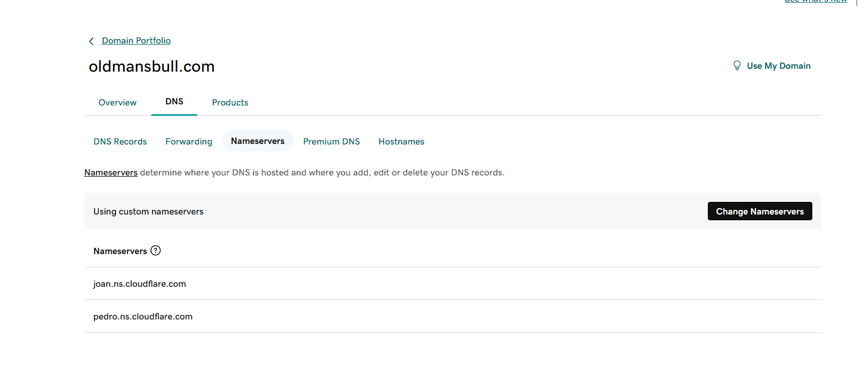Click the lightbulb icon beside Use My Domain

[737, 65]
